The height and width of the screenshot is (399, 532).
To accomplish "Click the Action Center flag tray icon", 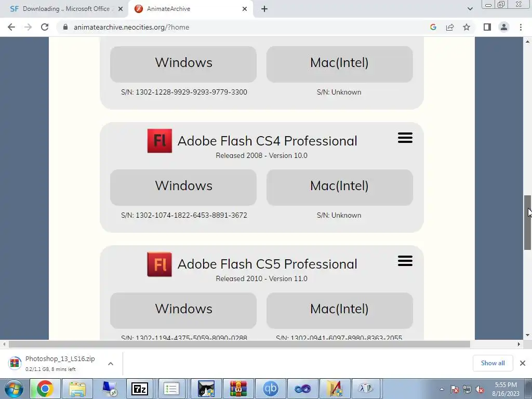I will tap(455, 390).
